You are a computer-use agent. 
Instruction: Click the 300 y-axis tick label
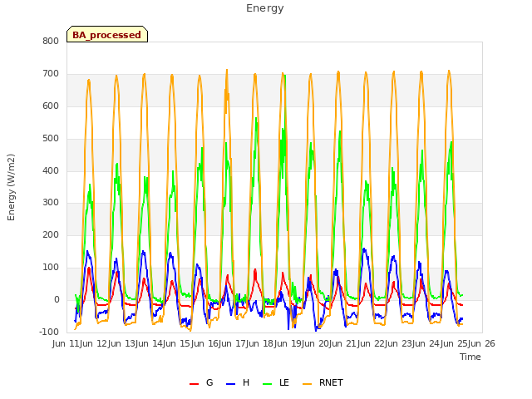[x=51, y=203]
